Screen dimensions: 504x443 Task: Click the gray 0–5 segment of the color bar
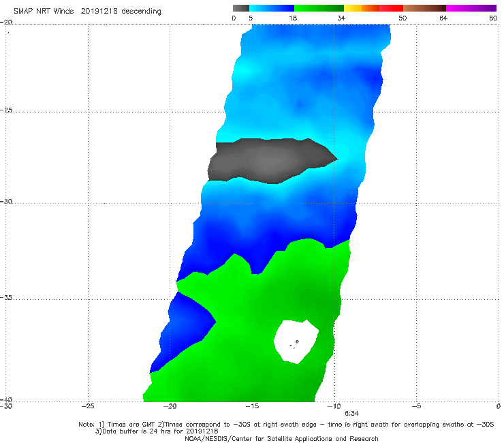coord(241,8)
